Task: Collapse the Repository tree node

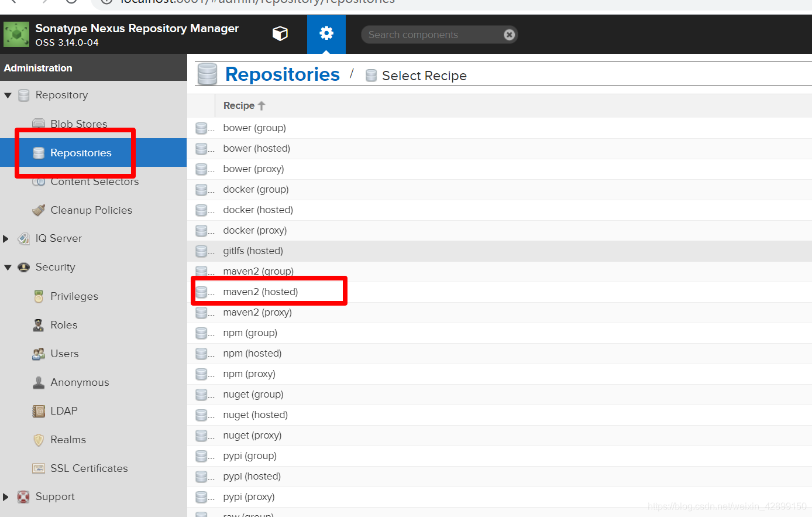Action: pyautogui.click(x=8, y=95)
